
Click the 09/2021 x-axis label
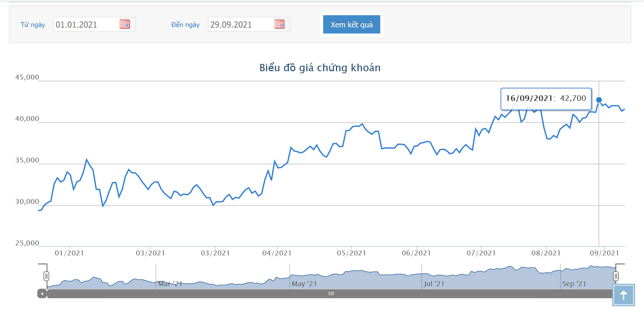point(604,253)
